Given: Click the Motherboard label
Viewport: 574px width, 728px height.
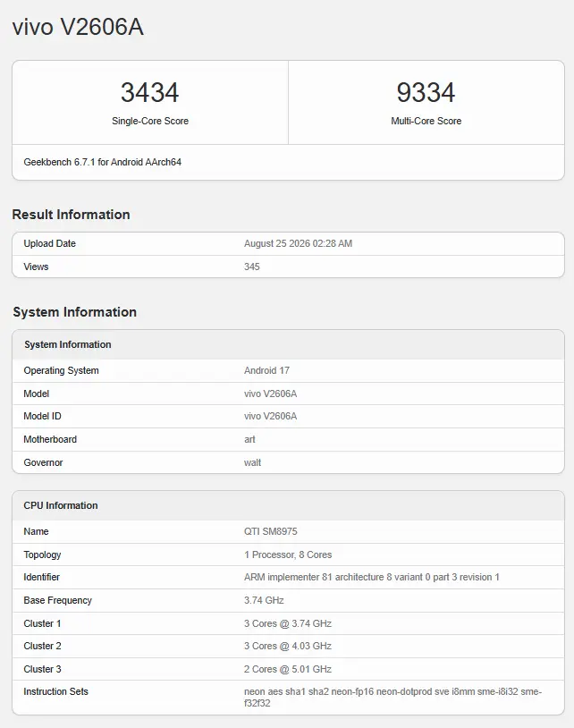Looking at the screenshot, I should (x=50, y=439).
